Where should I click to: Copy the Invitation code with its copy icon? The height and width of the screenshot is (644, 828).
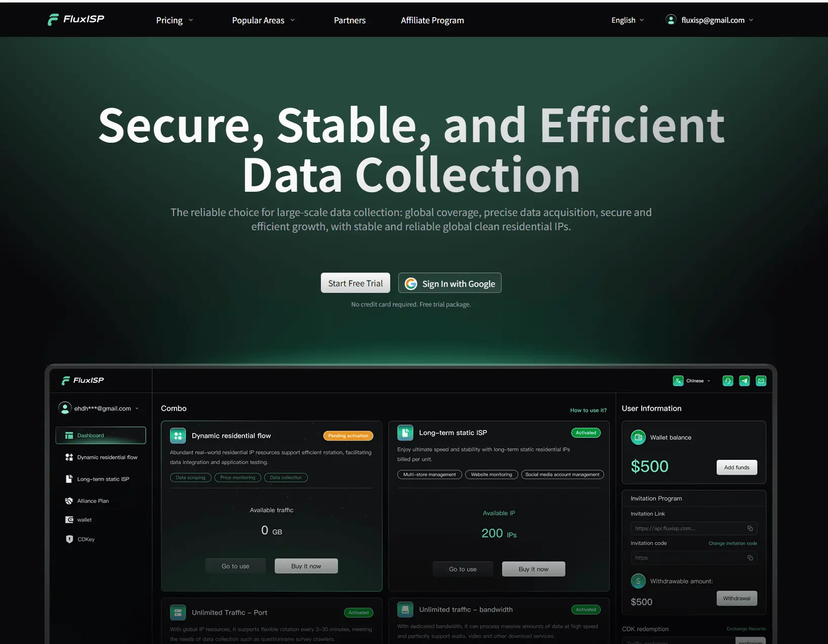pyautogui.click(x=750, y=558)
